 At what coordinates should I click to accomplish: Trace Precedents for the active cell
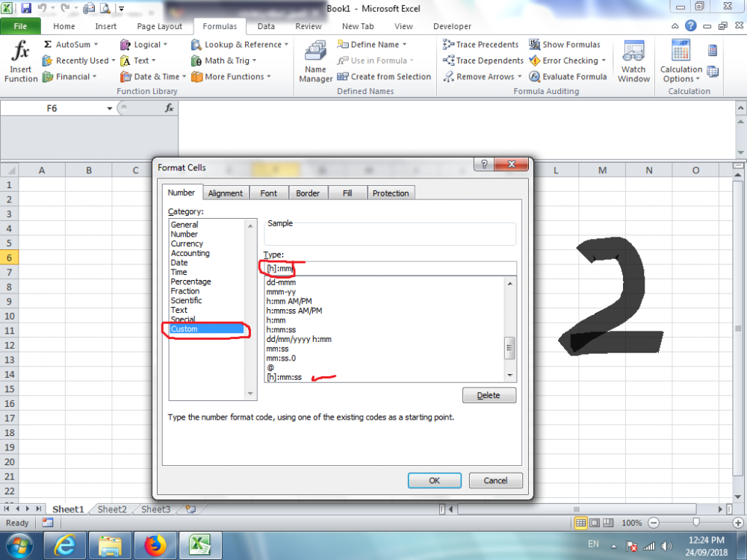pyautogui.click(x=480, y=44)
